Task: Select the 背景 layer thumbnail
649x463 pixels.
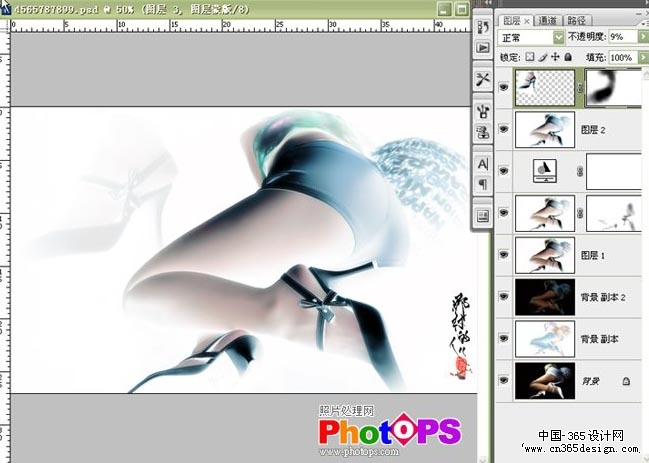Action: (545, 381)
